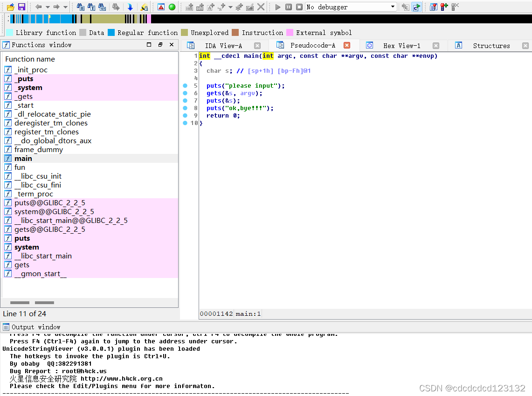The height and width of the screenshot is (396, 532).
Task: Open the forward-navigation history dropdown arrow
Action: [65, 7]
